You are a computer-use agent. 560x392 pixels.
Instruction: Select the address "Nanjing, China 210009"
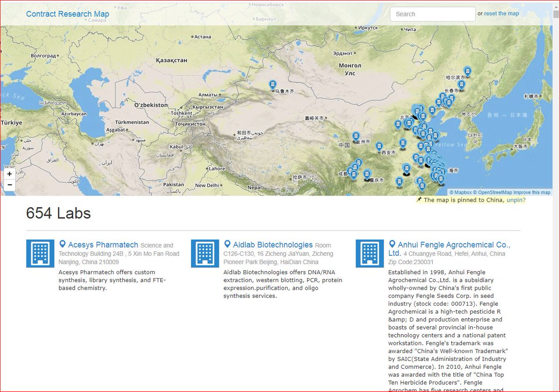pyautogui.click(x=89, y=262)
